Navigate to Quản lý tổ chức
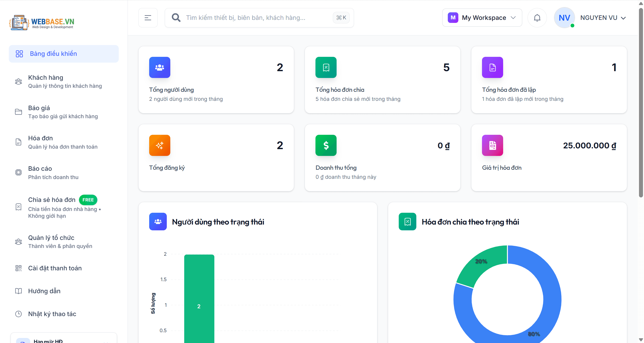The width and height of the screenshot is (644, 343). click(x=64, y=242)
